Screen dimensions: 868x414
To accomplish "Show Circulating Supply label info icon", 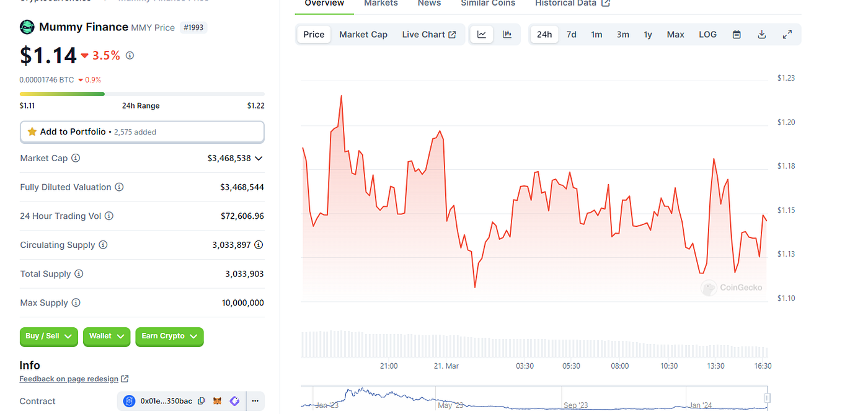I will click(103, 245).
